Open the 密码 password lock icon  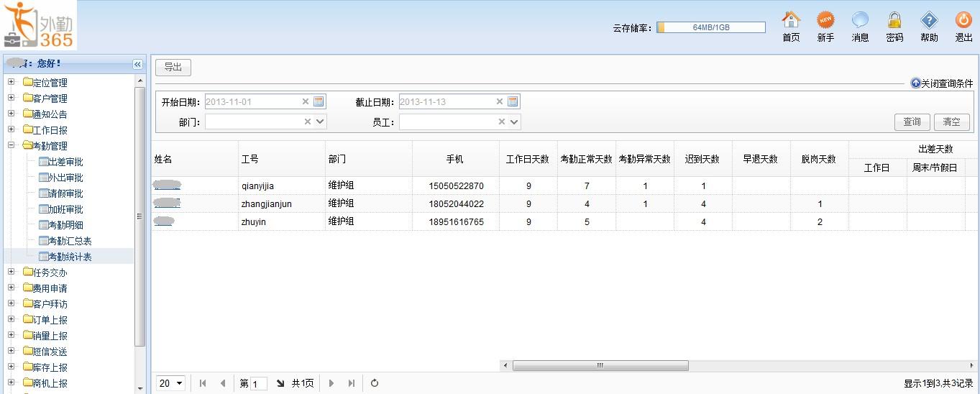pos(894,20)
